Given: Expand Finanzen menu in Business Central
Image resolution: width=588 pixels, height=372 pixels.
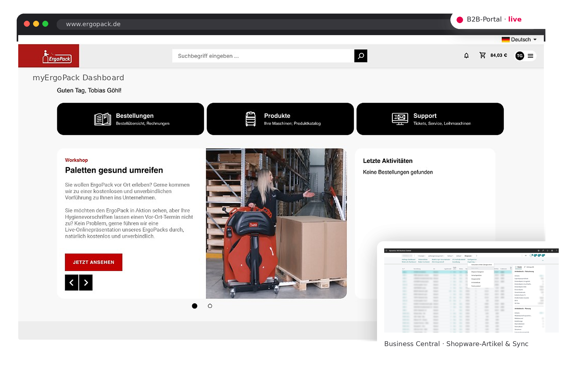Looking at the screenshot, I should [x=422, y=256].
